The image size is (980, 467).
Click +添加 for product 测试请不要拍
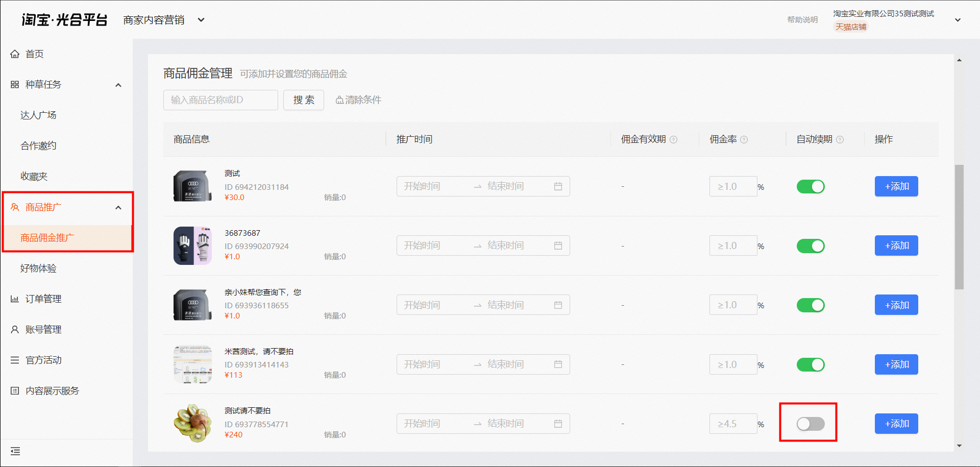pos(896,424)
